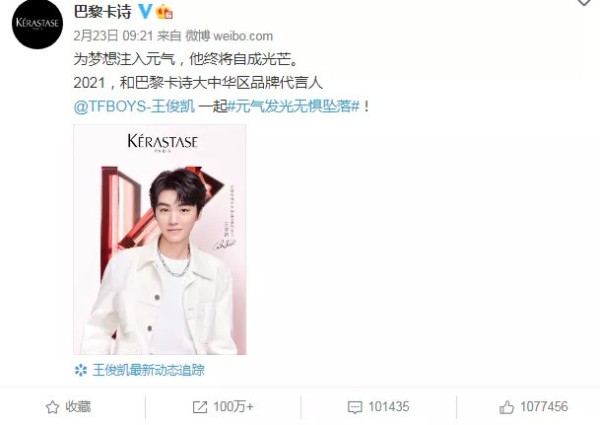This screenshot has height=425, width=600.
Task: Click the 100万+ repost count
Action: 233,407
